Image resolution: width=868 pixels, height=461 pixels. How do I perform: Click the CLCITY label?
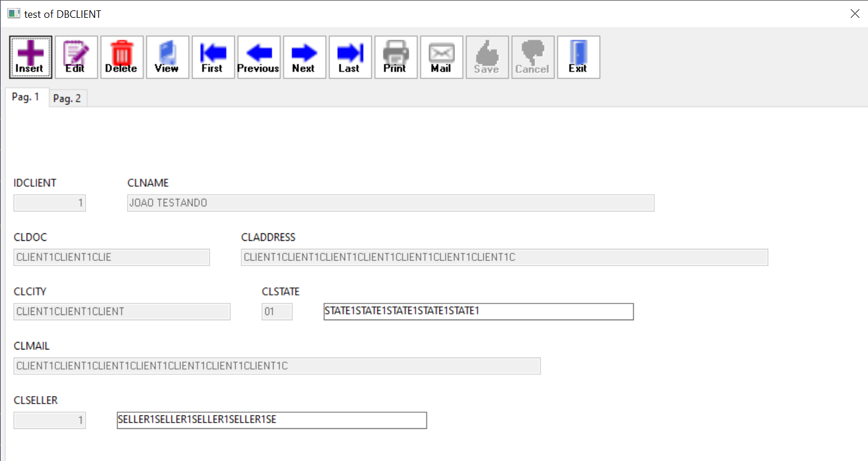point(30,291)
